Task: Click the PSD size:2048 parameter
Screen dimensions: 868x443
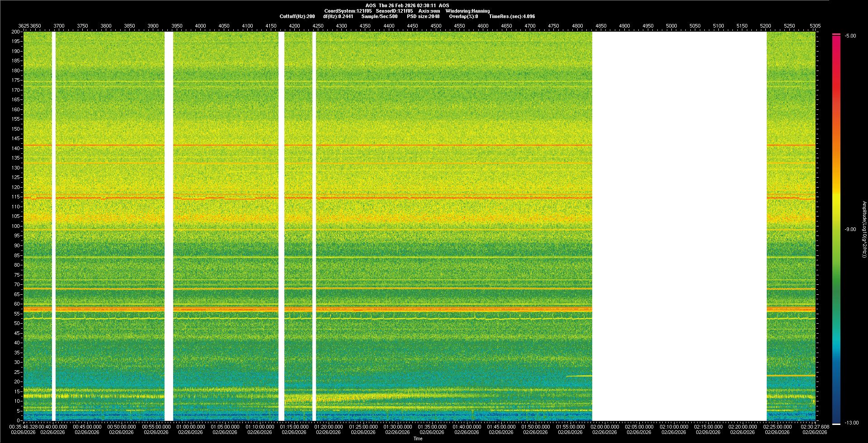Action: point(423,16)
